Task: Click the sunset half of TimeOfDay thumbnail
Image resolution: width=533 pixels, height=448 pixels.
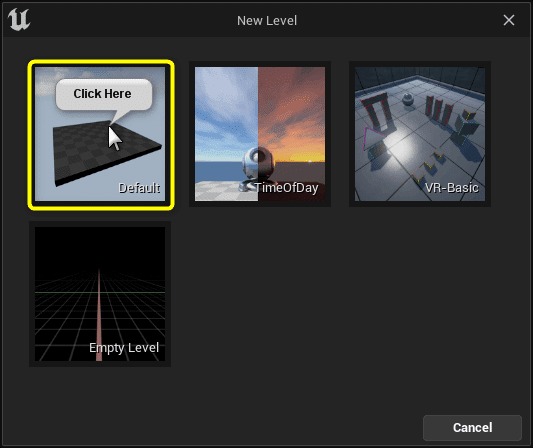Action: click(291, 134)
